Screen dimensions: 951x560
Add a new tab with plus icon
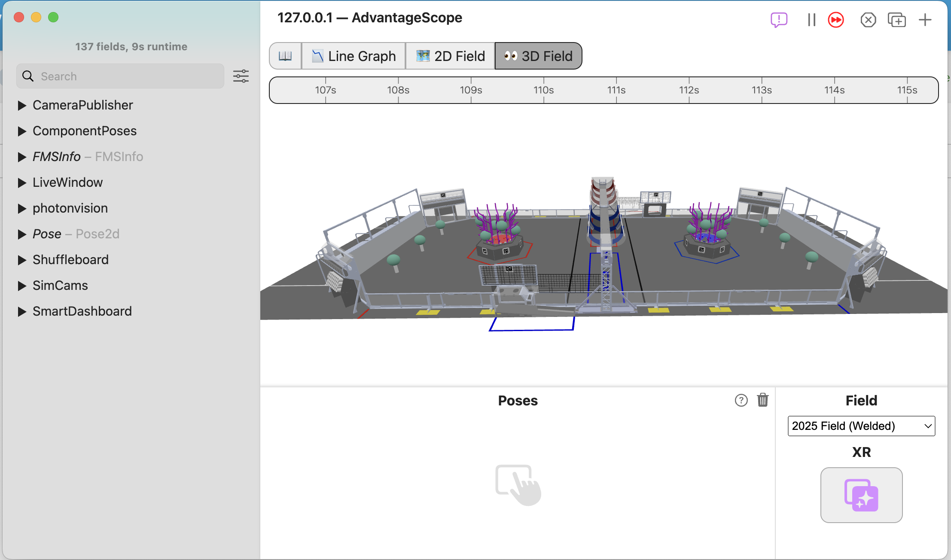(925, 20)
